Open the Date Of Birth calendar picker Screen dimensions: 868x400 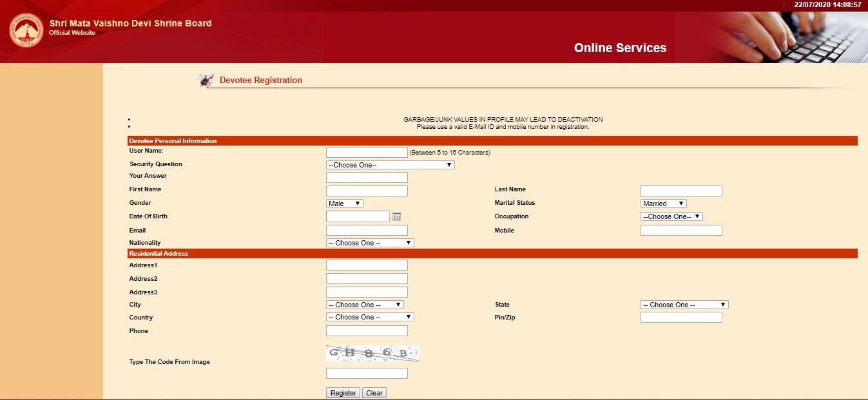point(397,216)
